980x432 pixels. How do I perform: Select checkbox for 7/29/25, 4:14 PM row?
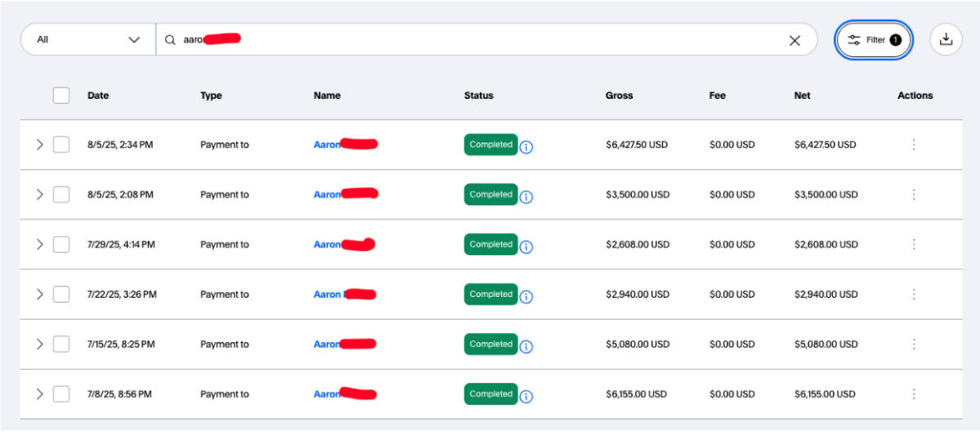tap(61, 245)
